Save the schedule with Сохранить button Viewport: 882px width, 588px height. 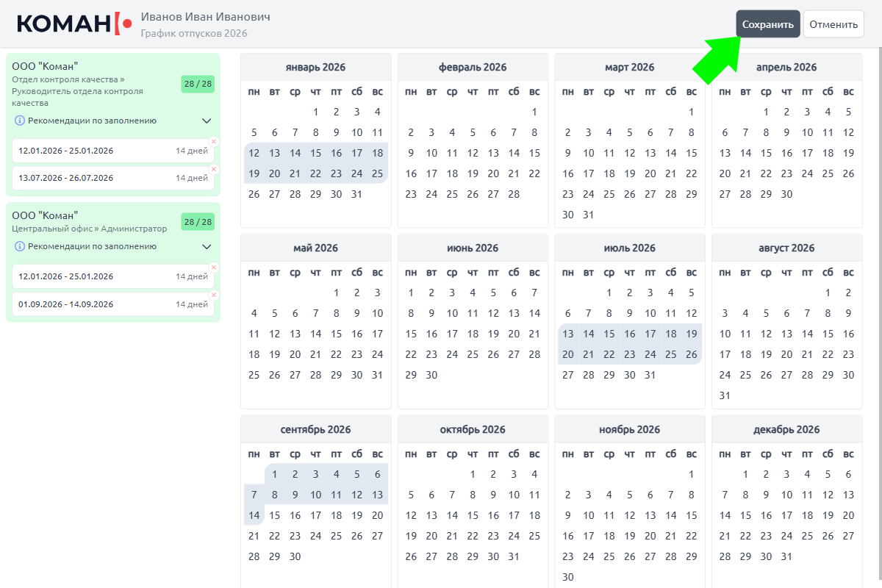(x=767, y=24)
